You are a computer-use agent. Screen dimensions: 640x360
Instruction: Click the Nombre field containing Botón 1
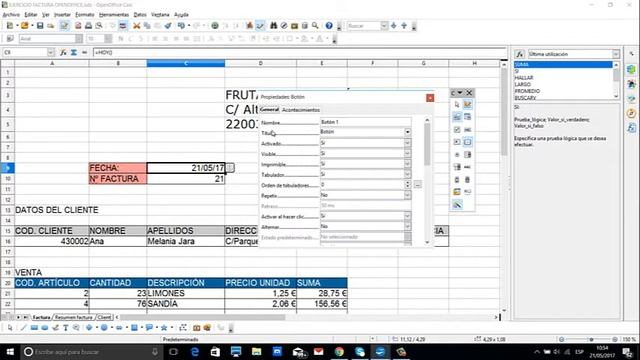[365, 122]
